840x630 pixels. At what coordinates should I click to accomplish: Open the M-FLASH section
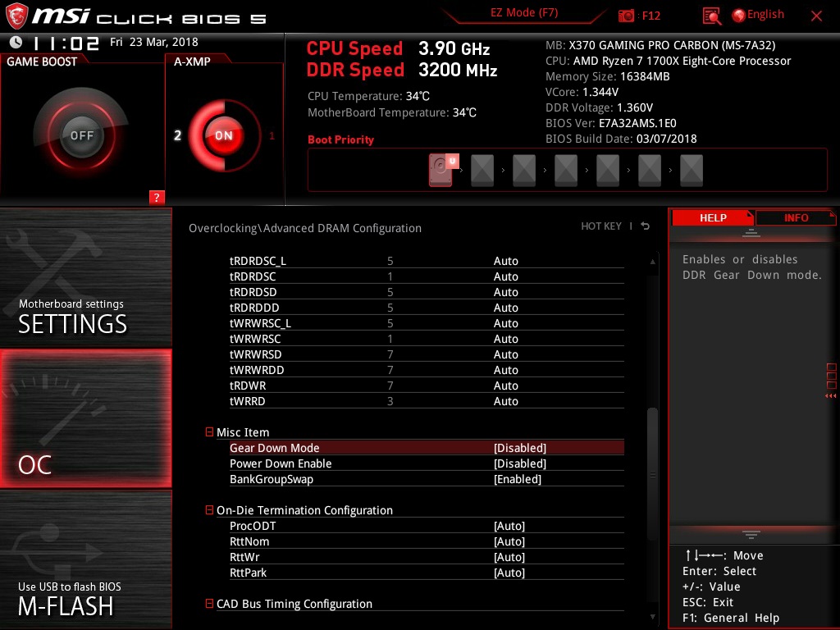[x=85, y=559]
